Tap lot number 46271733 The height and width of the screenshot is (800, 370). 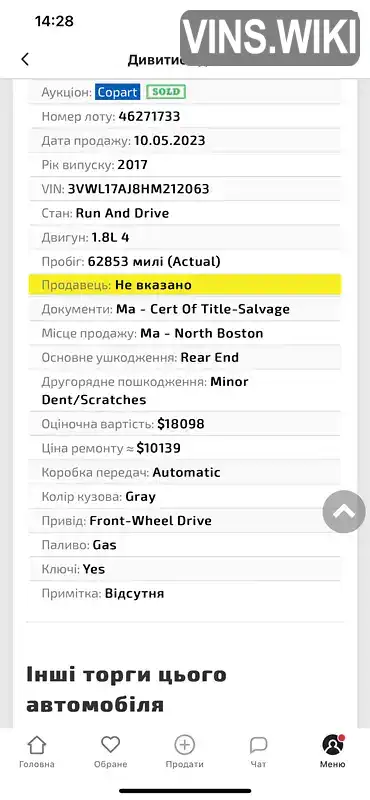click(x=150, y=116)
